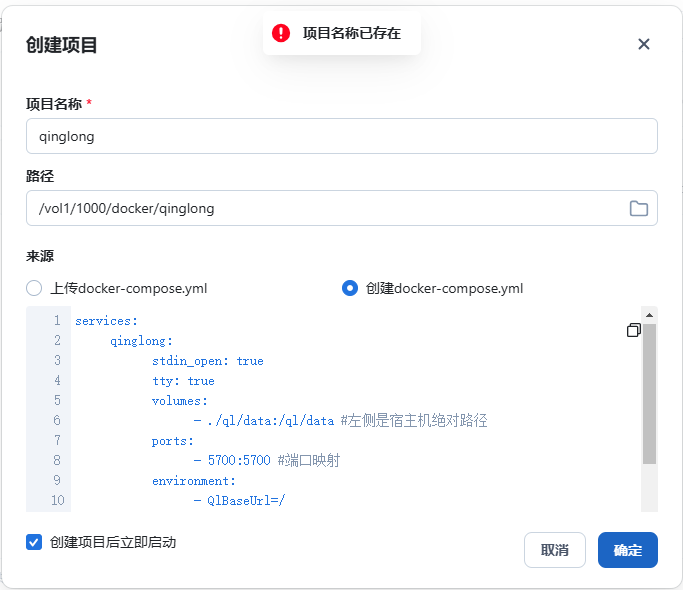Click the QlBaseUrl=/ line in editor
This screenshot has height=590, width=683.
(239, 501)
